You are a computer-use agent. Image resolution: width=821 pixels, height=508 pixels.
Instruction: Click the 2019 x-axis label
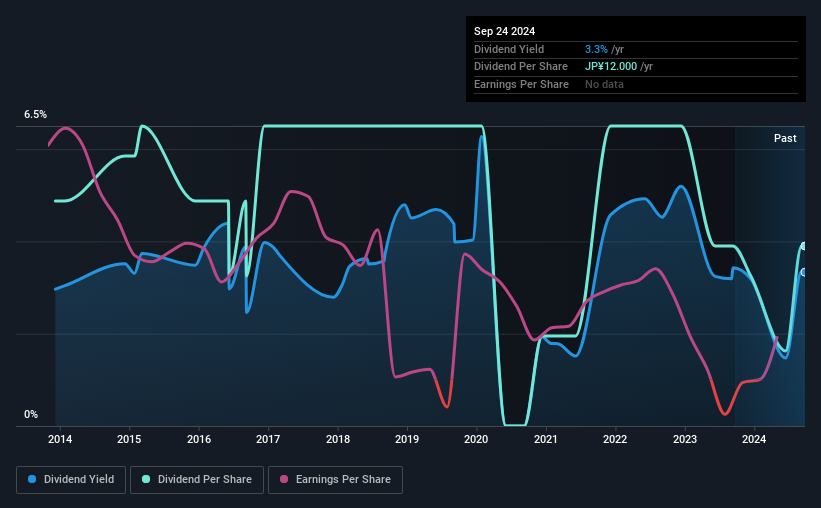click(x=407, y=439)
